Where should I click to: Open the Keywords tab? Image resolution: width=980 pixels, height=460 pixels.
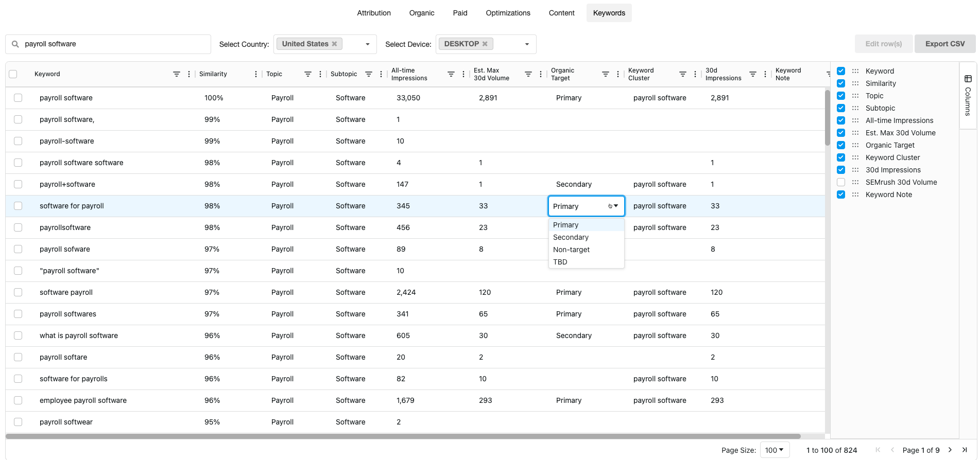609,13
